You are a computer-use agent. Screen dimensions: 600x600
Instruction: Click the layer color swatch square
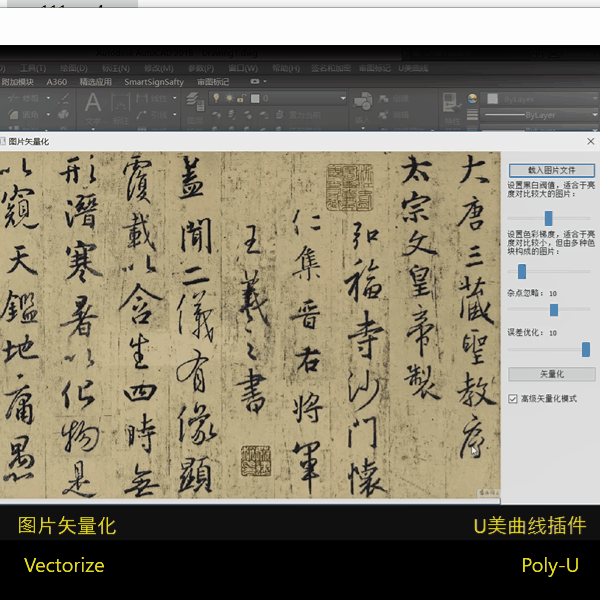point(255,99)
